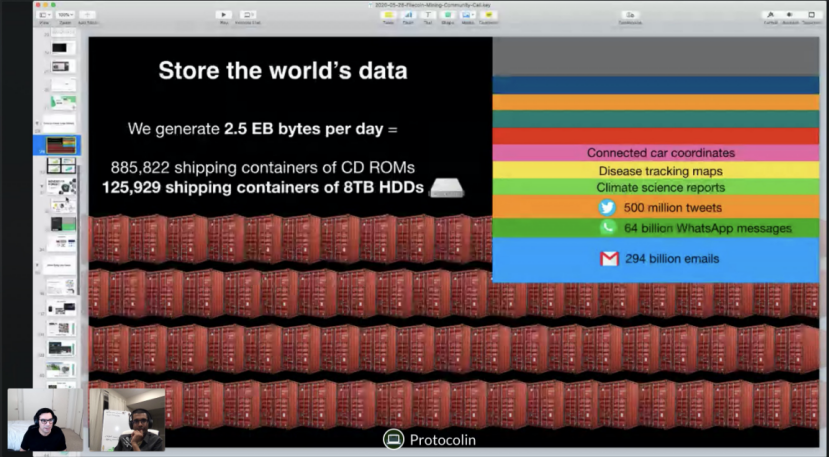Add a Text box from the toolbar

click(428, 15)
